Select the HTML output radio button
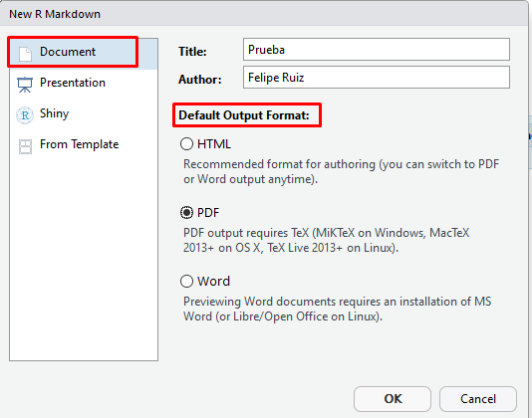Viewport: 532px width, 418px height. coord(186,143)
